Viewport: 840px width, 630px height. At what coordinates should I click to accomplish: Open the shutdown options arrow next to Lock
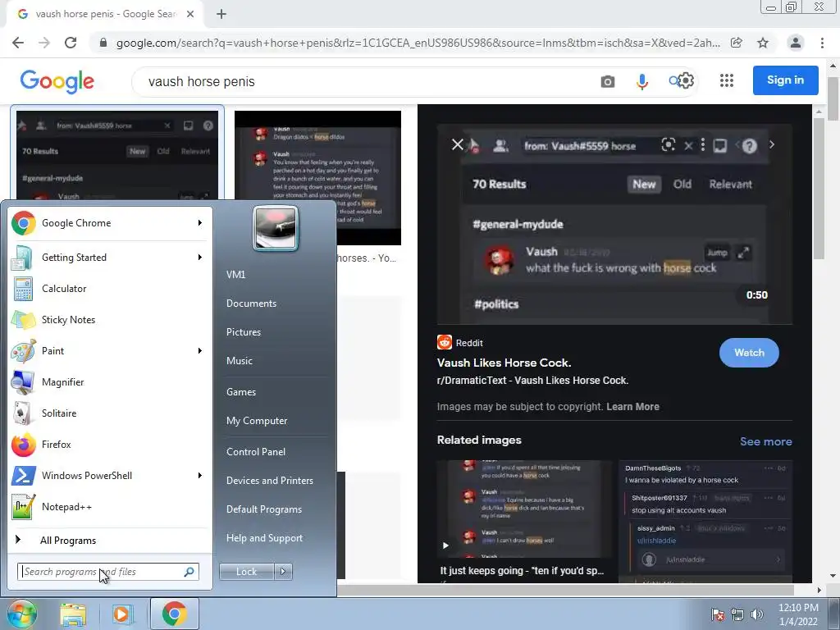(283, 572)
